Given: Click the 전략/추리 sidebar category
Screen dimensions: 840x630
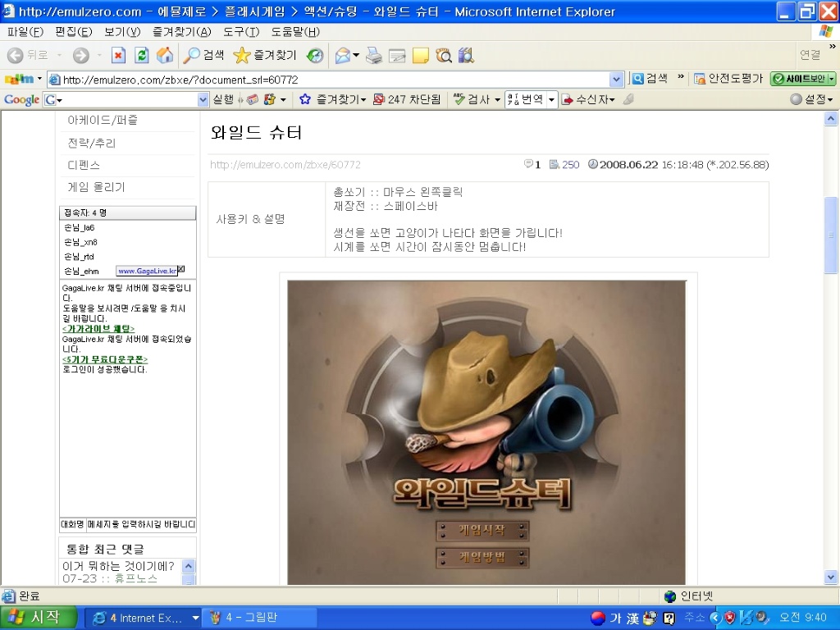Looking at the screenshot, I should (92, 143).
